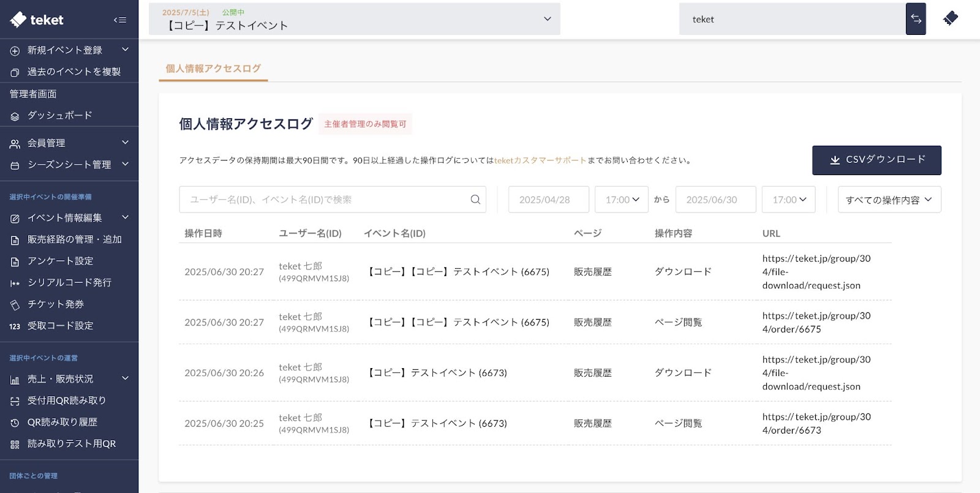Click the people icon beside 会員管理
980x493 pixels.
(15, 143)
